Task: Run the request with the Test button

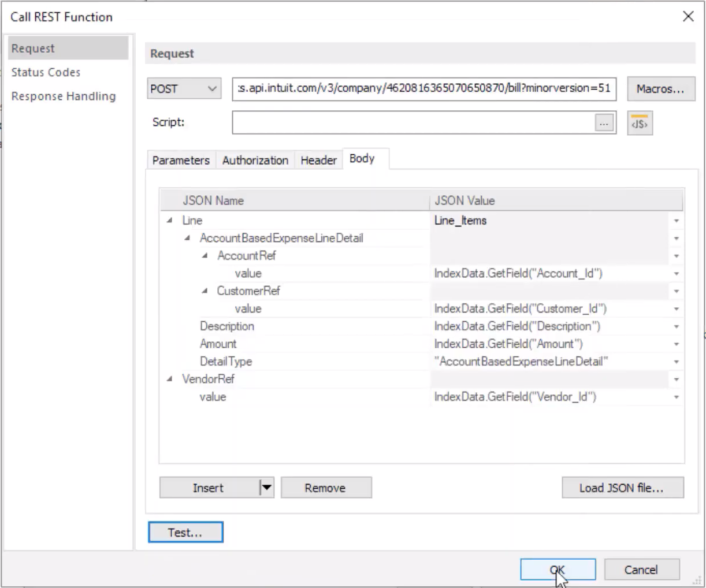Action: pos(185,532)
